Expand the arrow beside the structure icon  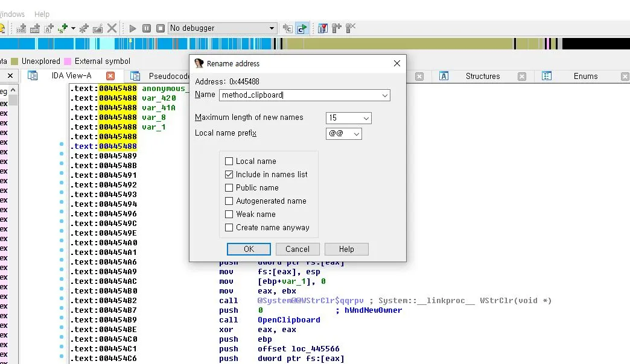(x=73, y=28)
